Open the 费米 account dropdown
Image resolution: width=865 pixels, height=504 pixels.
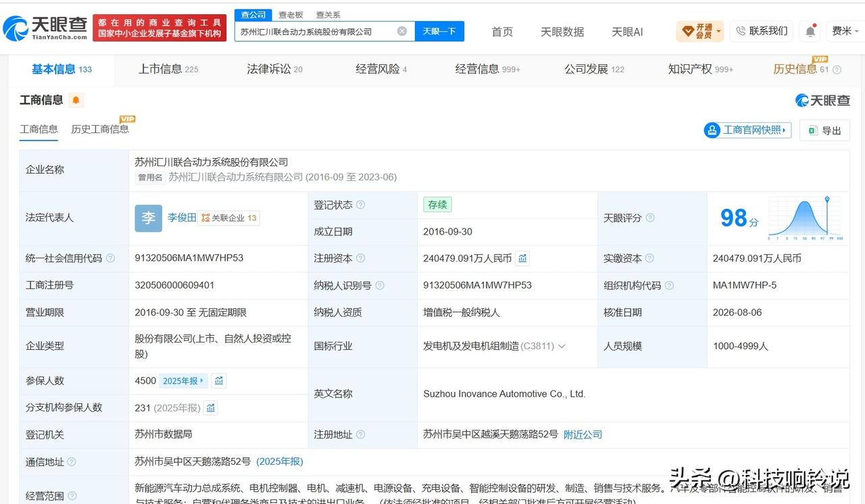(x=845, y=31)
